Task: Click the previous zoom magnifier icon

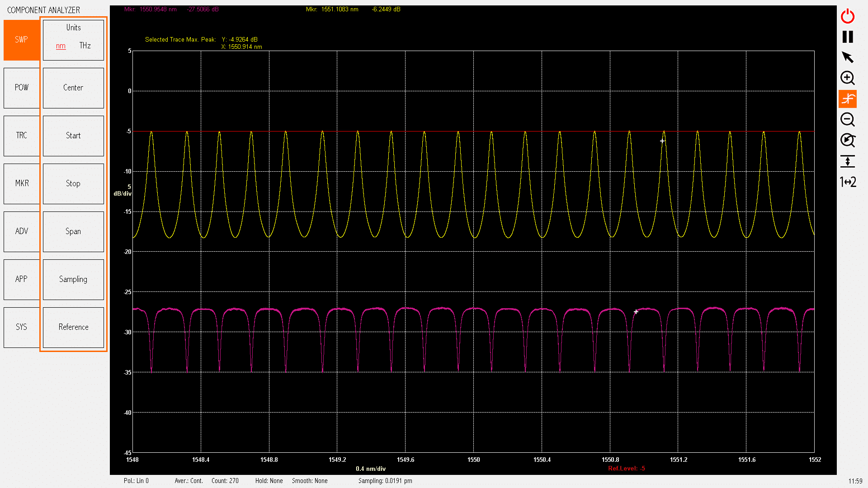Action: click(847, 141)
